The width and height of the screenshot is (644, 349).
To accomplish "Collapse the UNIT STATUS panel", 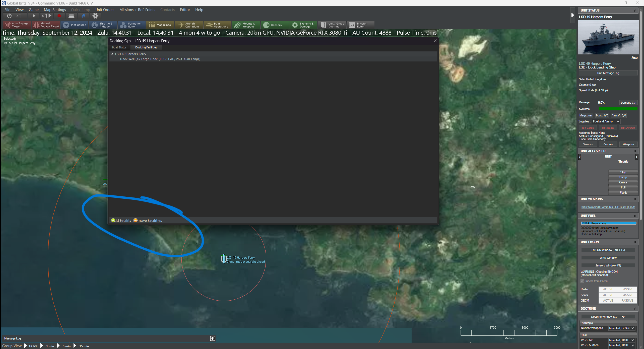I will coord(635,11).
